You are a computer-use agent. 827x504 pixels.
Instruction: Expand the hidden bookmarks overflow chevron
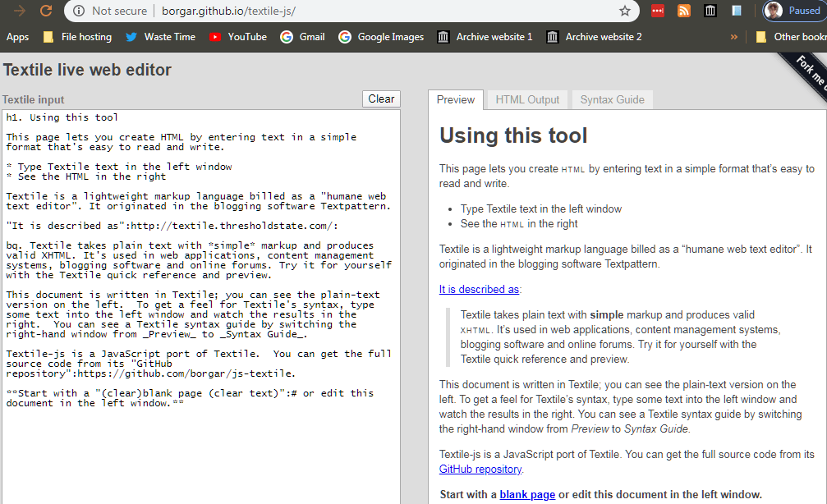pos(733,37)
